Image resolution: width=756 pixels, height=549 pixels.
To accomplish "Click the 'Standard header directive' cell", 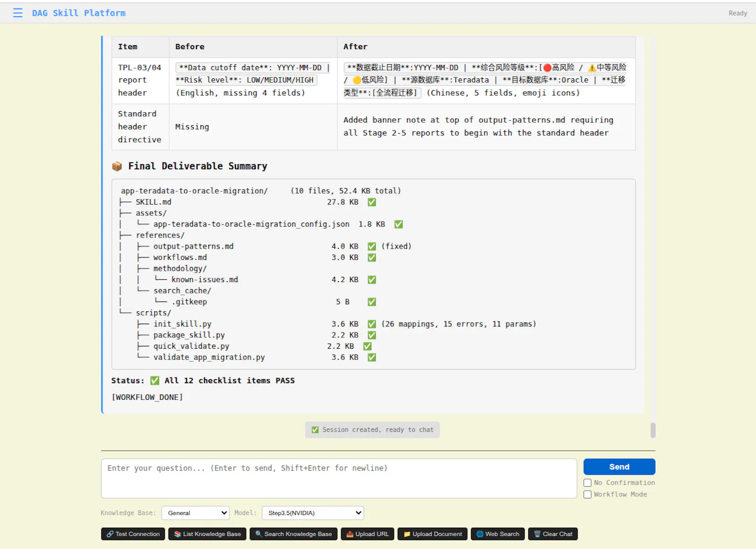I will click(140, 127).
